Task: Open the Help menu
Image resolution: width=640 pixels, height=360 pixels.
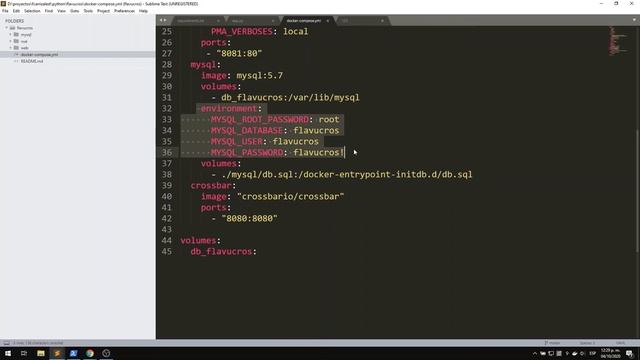Action: point(143,11)
